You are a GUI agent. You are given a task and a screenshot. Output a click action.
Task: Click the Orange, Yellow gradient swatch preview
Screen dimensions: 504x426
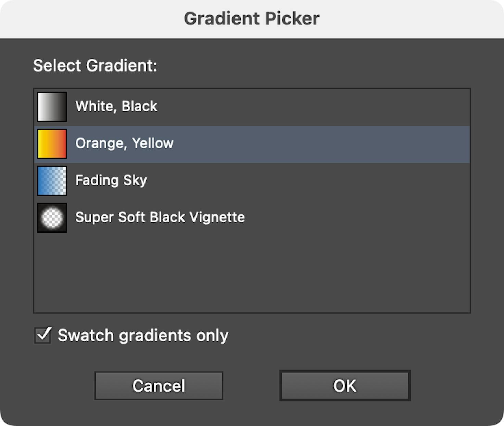[x=51, y=143]
